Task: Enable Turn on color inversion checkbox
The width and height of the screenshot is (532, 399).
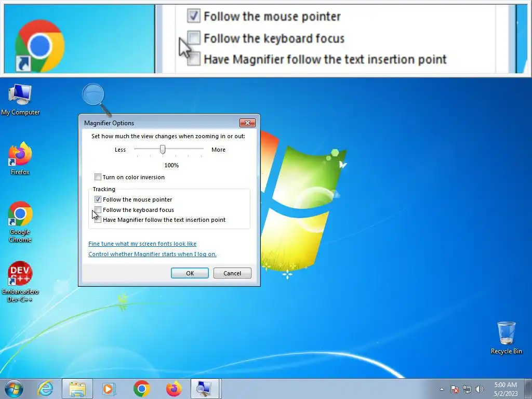Action: (x=98, y=177)
